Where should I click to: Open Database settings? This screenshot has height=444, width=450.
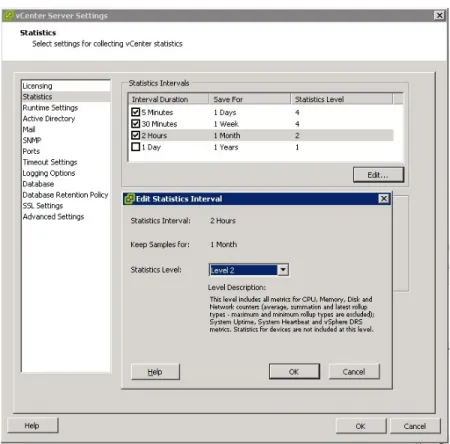click(x=38, y=184)
